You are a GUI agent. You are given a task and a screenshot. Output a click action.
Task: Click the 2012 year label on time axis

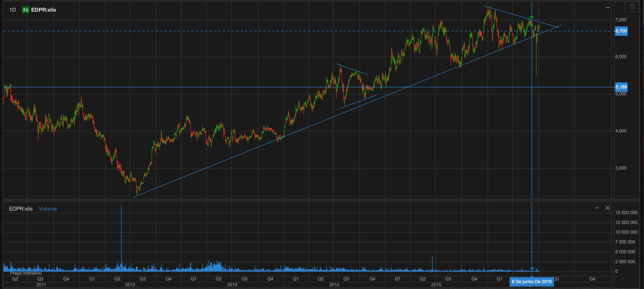point(130,285)
